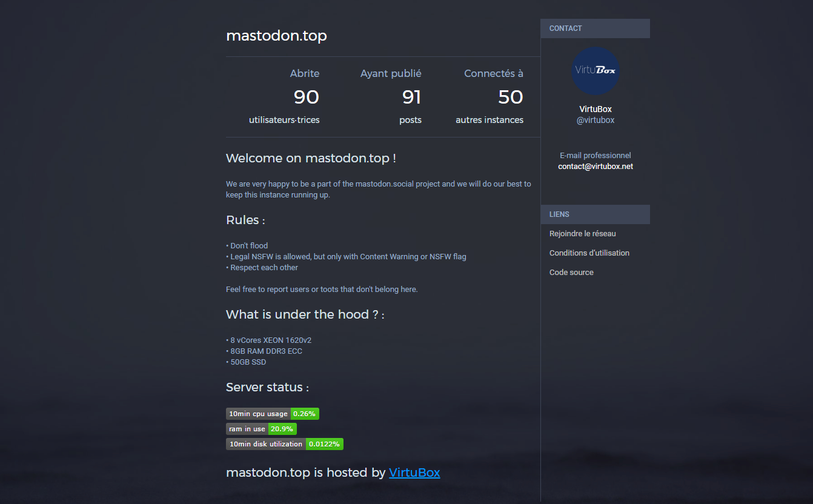The width and height of the screenshot is (813, 504).
Task: Click the Connectés à label
Action: click(494, 73)
